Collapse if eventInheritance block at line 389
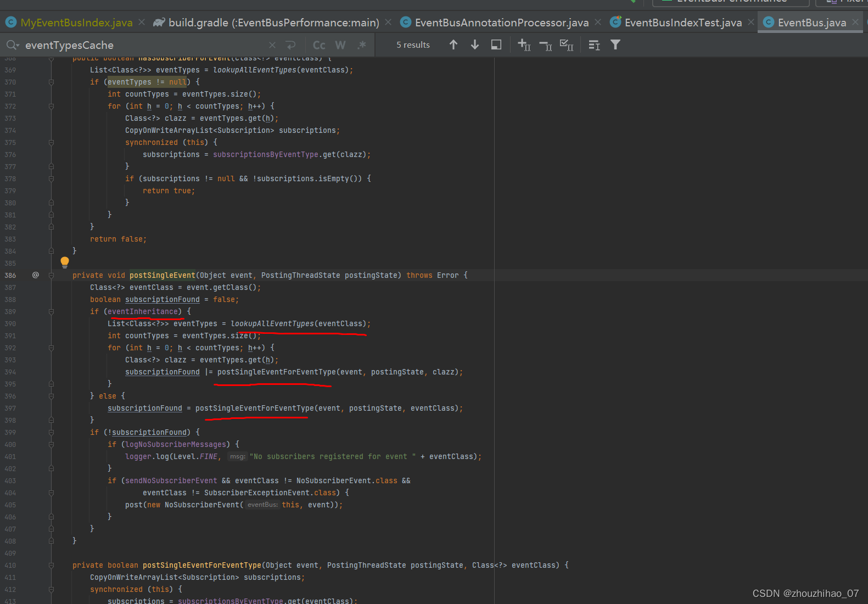868x604 pixels. click(51, 311)
